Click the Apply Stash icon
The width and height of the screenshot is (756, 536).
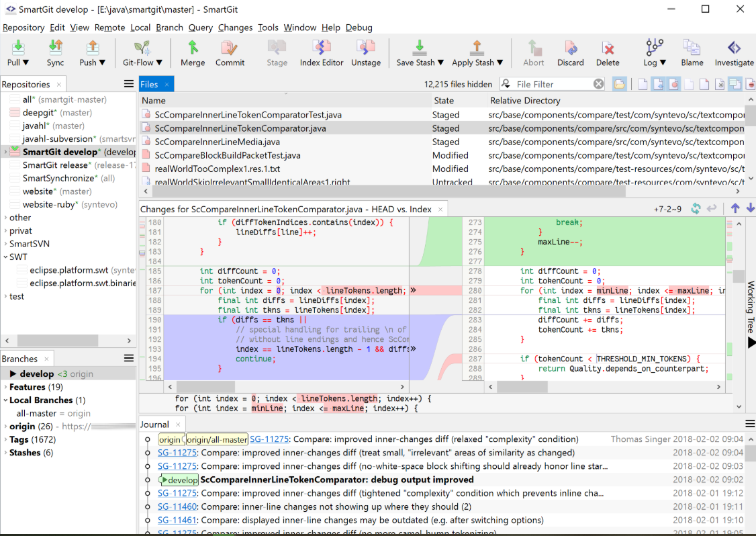pos(477,47)
